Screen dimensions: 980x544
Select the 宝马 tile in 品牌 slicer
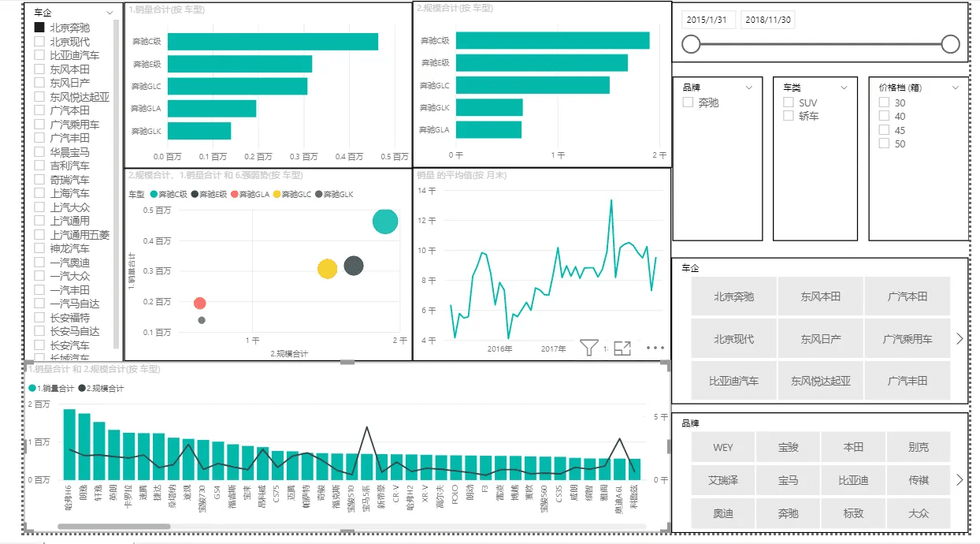tap(788, 479)
